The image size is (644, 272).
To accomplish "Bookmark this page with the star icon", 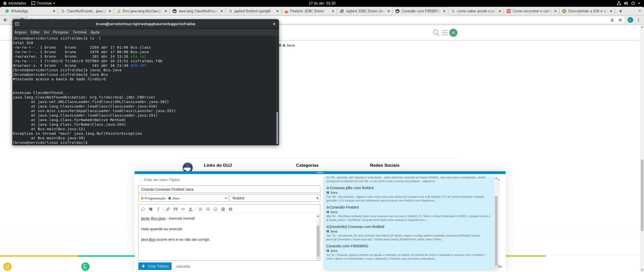I will click(x=620, y=20).
